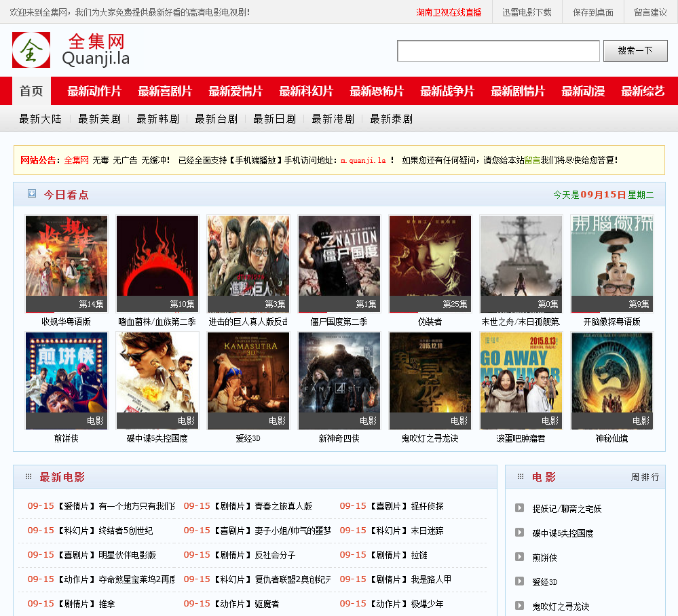Open the 神秘仙境 movie poster
This screenshot has width=678, height=616.
pyautogui.click(x=612, y=381)
